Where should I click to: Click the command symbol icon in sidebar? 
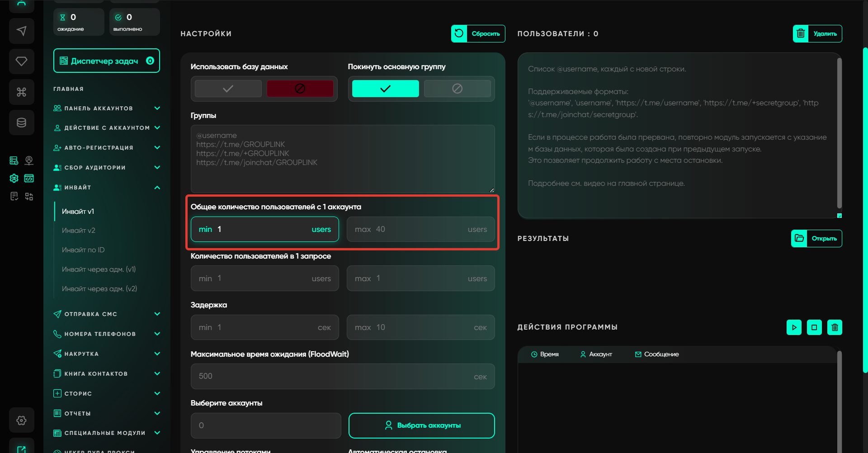tap(21, 92)
